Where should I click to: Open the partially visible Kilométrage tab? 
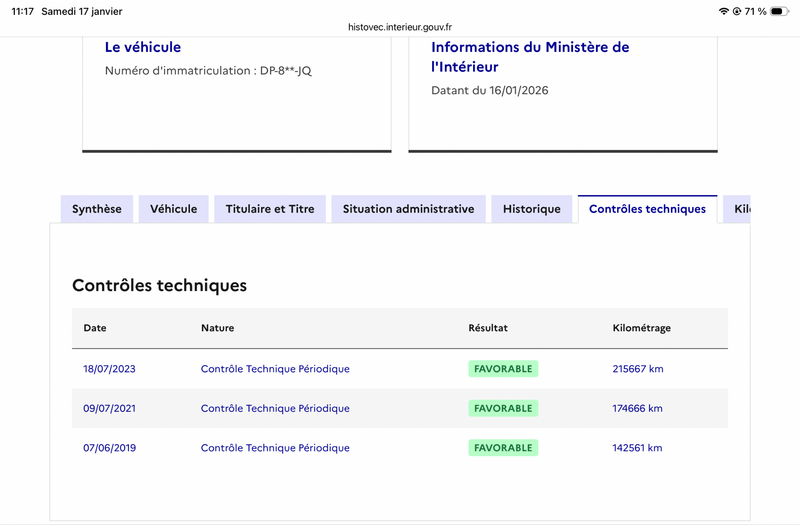pos(740,209)
